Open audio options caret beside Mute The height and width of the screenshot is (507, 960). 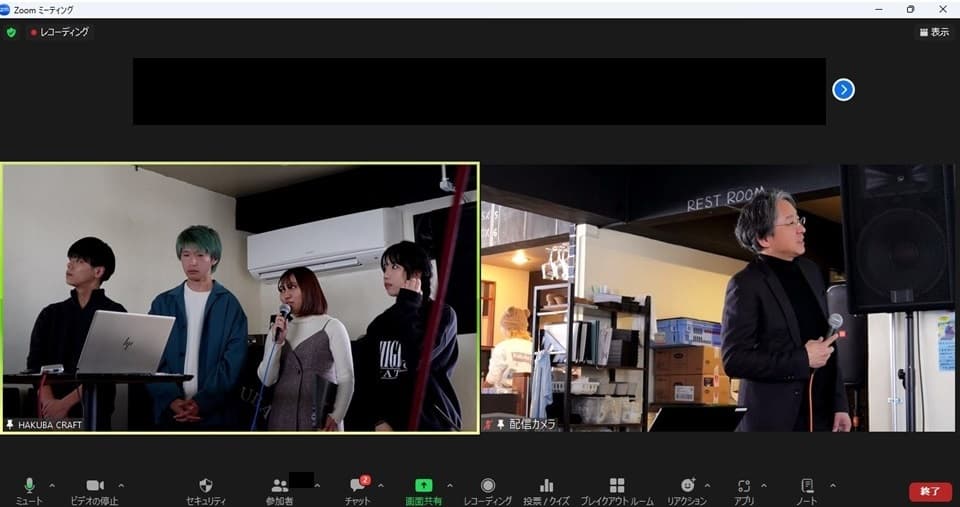pos(51,486)
